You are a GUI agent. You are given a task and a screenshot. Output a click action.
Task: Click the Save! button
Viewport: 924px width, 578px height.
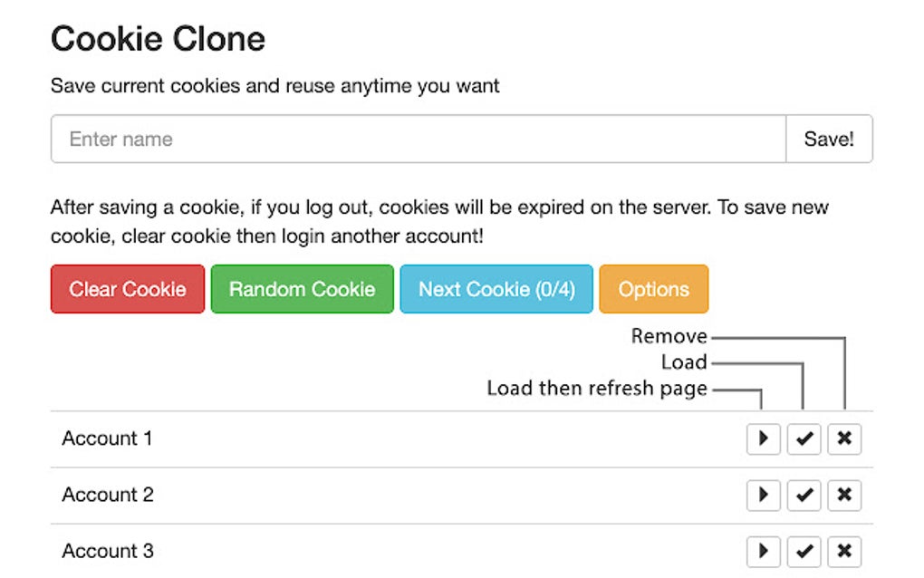(829, 139)
